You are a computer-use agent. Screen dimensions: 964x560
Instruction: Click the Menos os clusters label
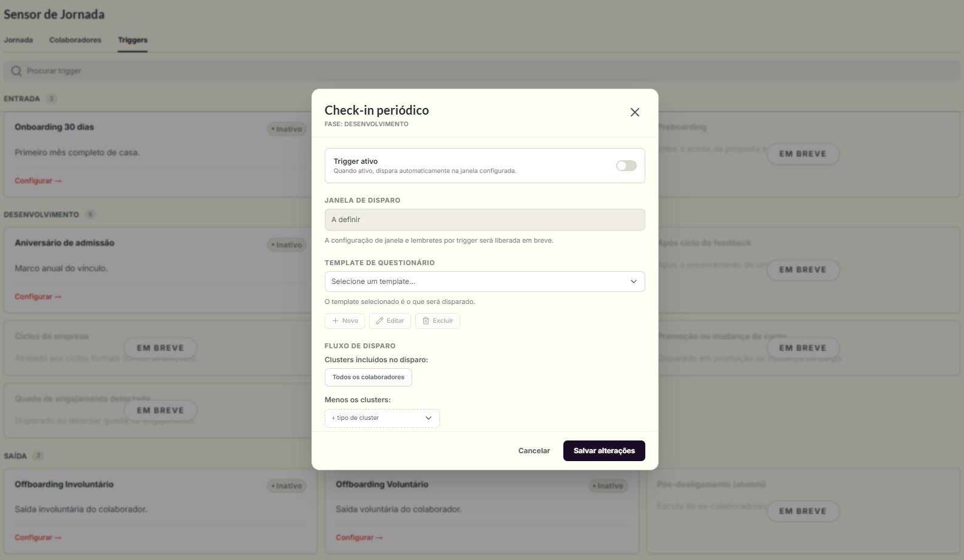(x=358, y=400)
